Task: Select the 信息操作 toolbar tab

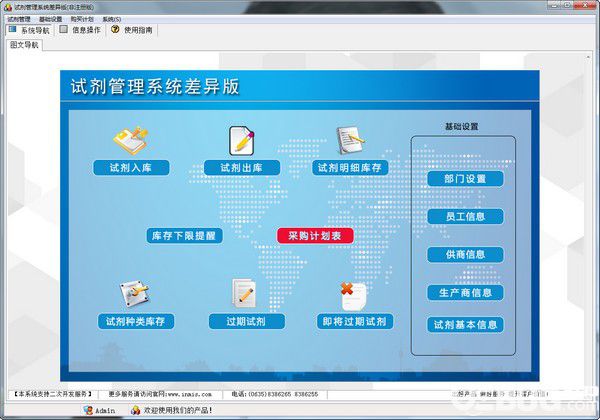Action: click(80, 30)
